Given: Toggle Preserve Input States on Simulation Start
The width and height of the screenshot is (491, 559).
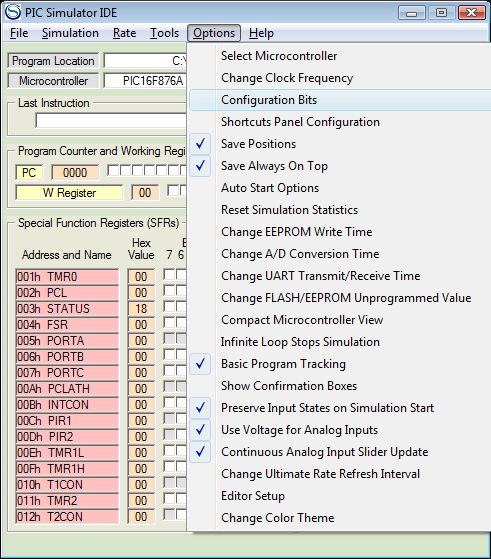Looking at the screenshot, I should tap(340, 408).
